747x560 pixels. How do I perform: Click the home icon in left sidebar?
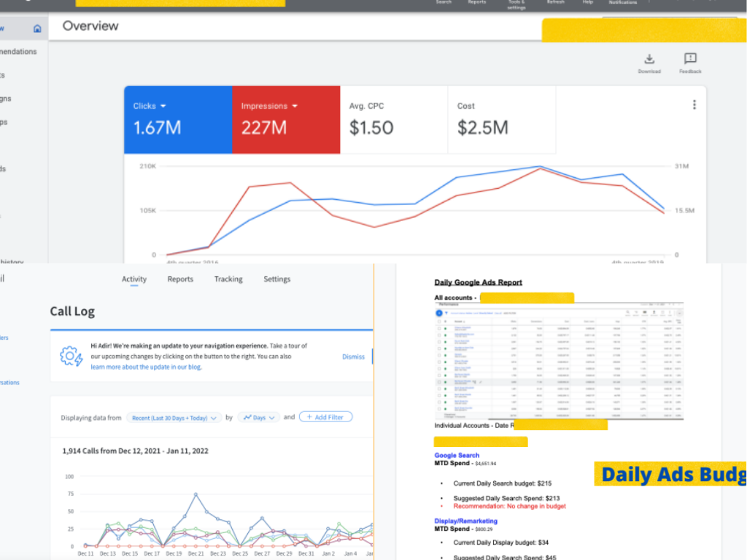(37, 29)
